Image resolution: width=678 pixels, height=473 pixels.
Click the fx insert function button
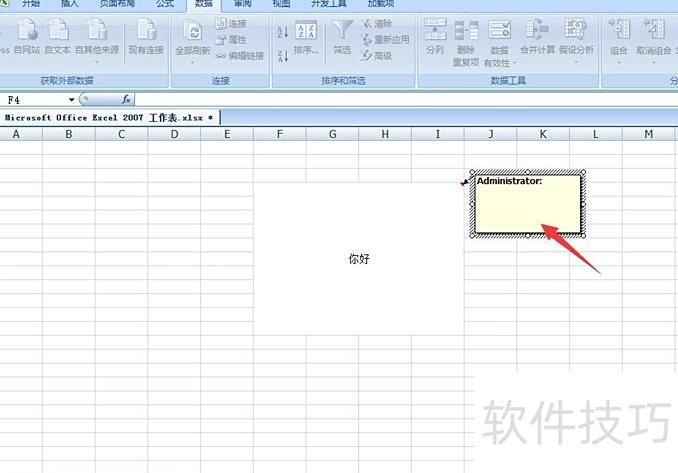(126, 99)
